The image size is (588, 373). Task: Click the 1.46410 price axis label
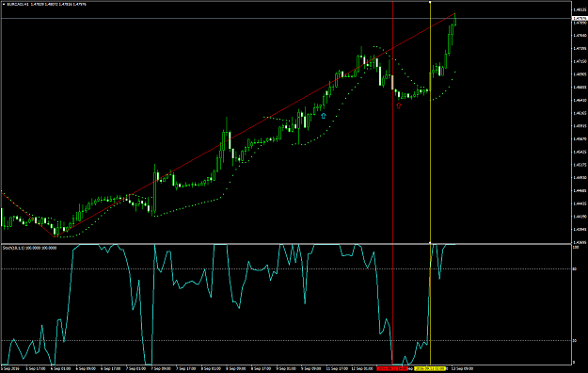[x=580, y=100]
